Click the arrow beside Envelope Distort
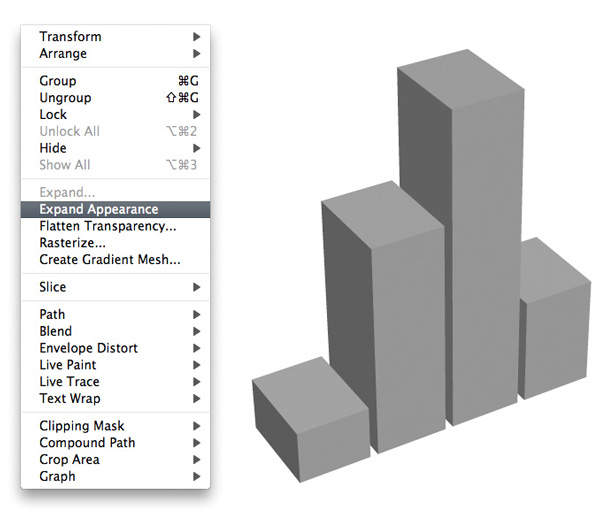The height and width of the screenshot is (514, 600). [x=197, y=348]
